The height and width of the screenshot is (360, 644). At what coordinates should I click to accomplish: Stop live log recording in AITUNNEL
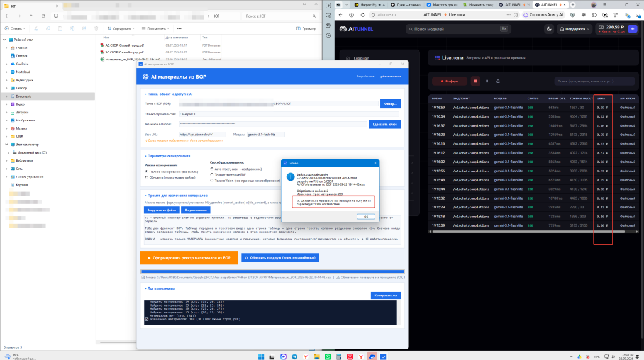click(x=475, y=81)
